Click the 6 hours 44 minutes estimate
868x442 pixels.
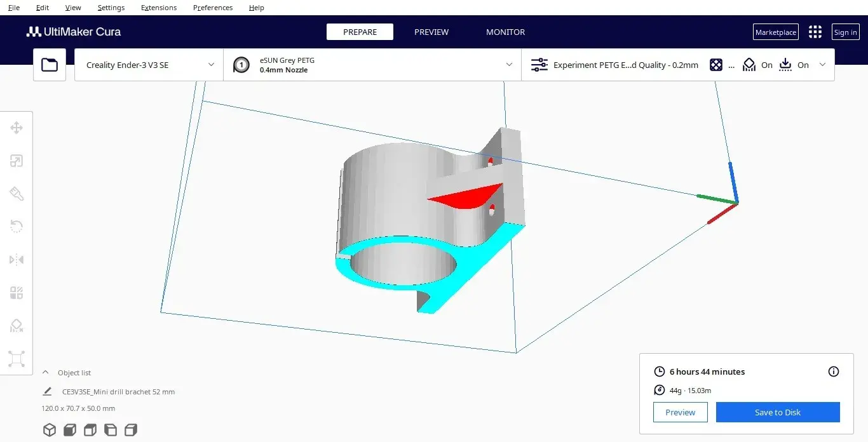click(707, 372)
